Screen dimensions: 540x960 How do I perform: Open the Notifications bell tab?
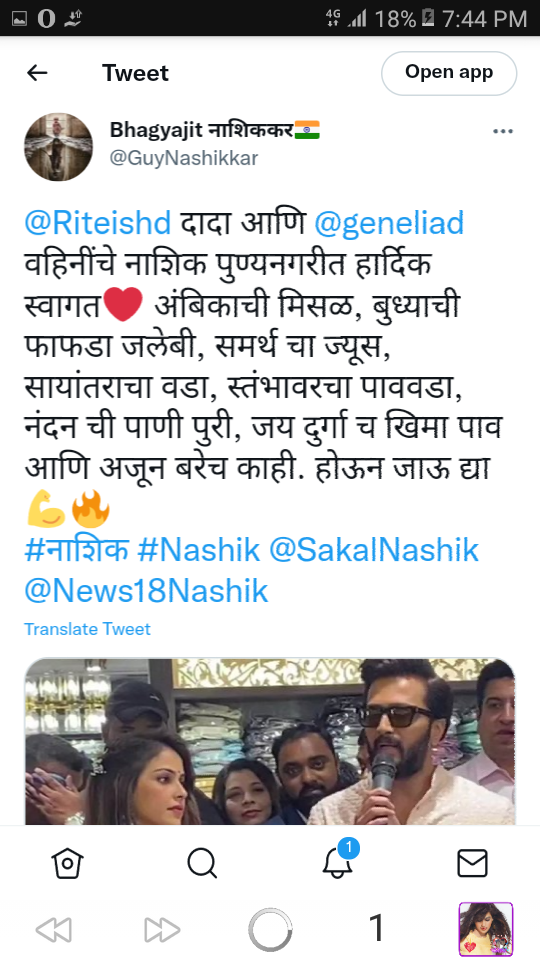338,862
